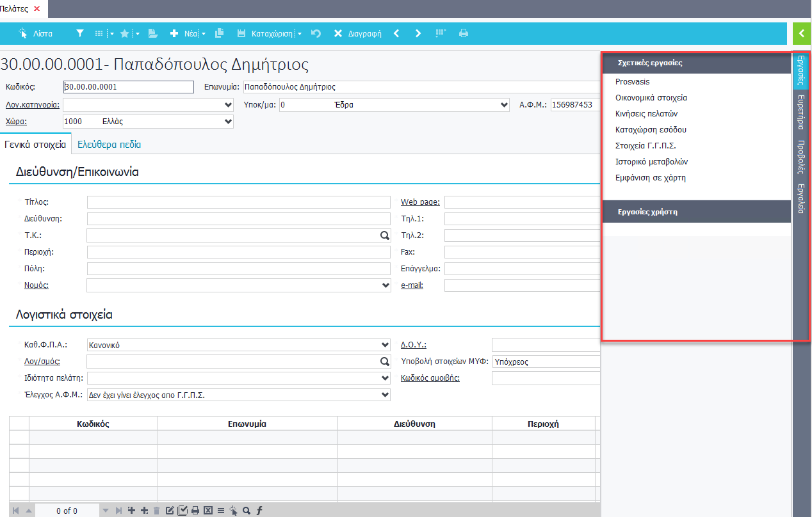
Task: Click the function (f) icon in grid footer
Action: point(259,511)
